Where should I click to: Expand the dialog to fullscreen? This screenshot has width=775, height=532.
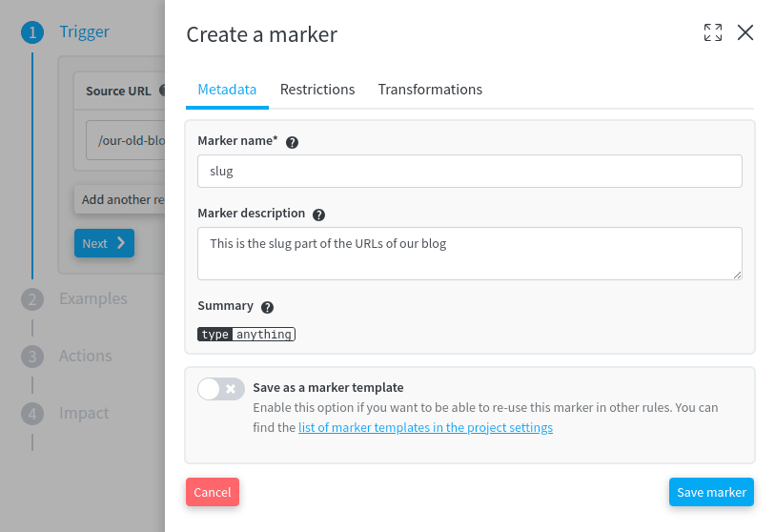coord(712,33)
